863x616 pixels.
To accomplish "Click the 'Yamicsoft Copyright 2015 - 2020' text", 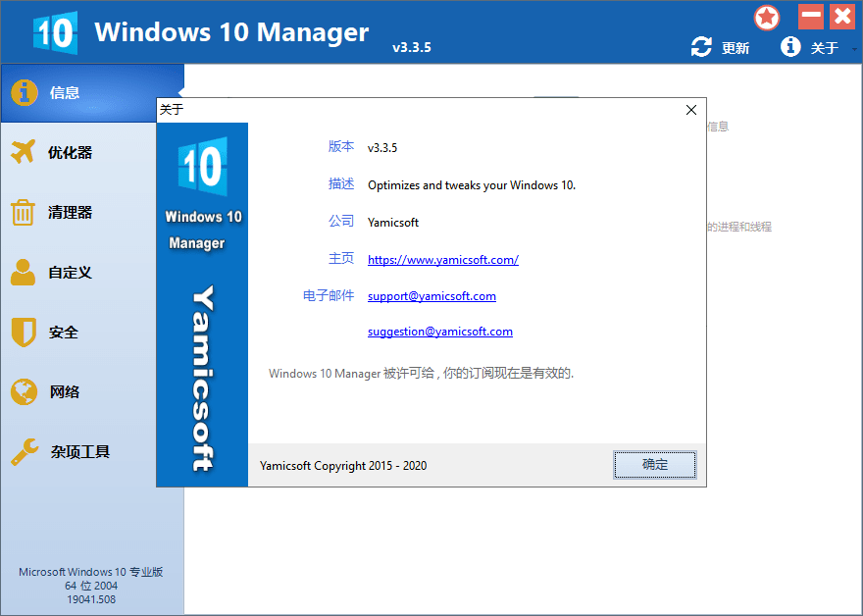I will 343,466.
